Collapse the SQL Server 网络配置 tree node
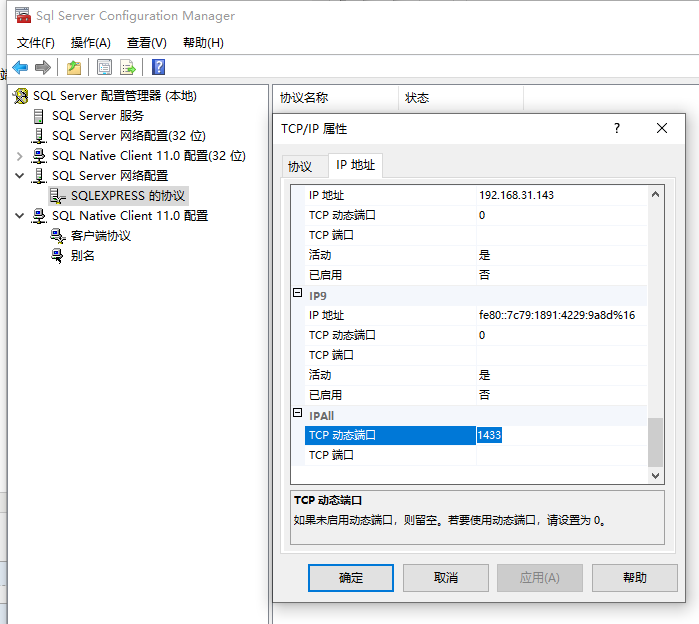 19,176
